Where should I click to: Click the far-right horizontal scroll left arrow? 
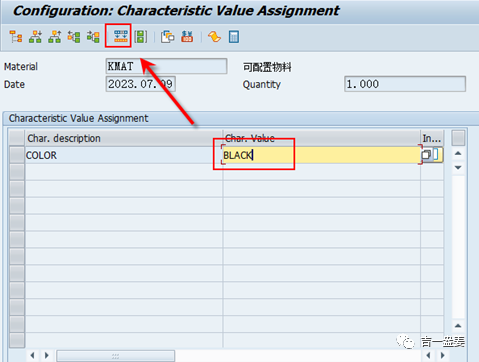(x=428, y=355)
